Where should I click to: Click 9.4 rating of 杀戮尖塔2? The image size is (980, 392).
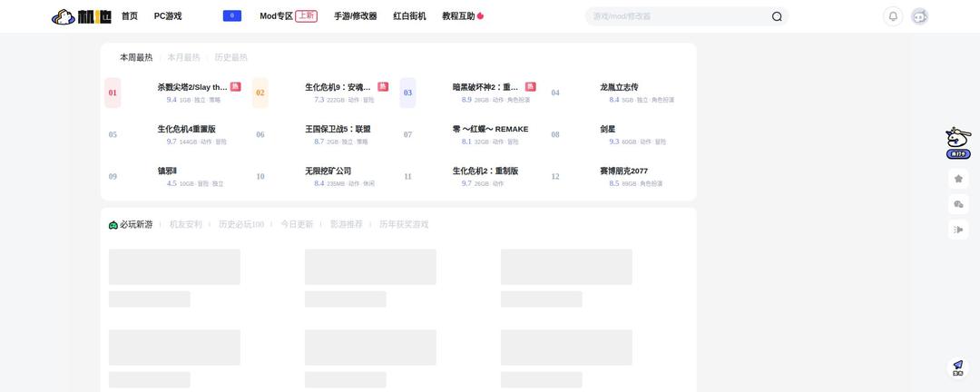point(171,100)
